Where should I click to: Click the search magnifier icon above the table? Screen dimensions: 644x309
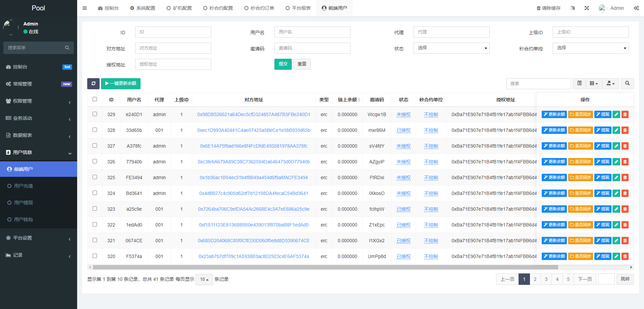pyautogui.click(x=627, y=84)
